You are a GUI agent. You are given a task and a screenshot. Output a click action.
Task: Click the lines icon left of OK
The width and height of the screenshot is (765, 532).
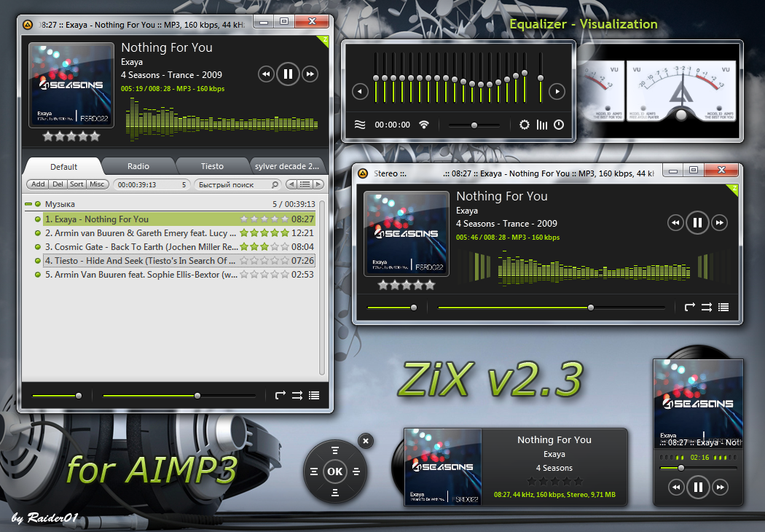[314, 472]
